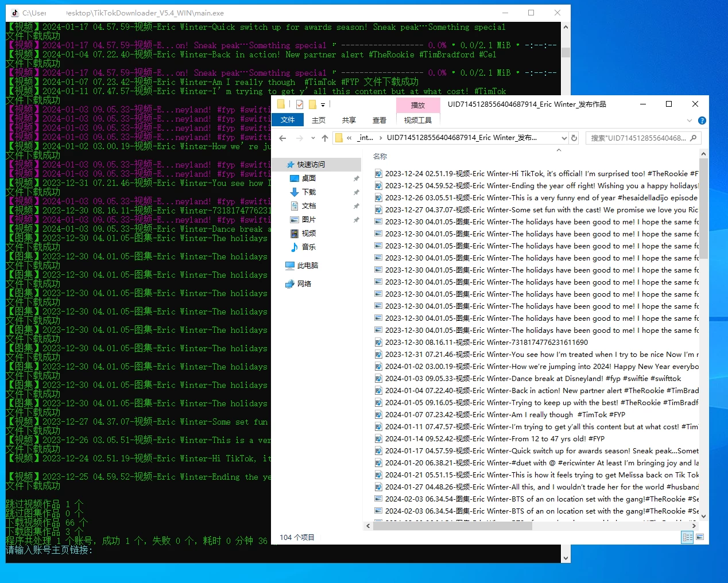Image resolution: width=728 pixels, height=583 pixels.
Task: Switch to large thumbnails view layout
Action: (700, 537)
